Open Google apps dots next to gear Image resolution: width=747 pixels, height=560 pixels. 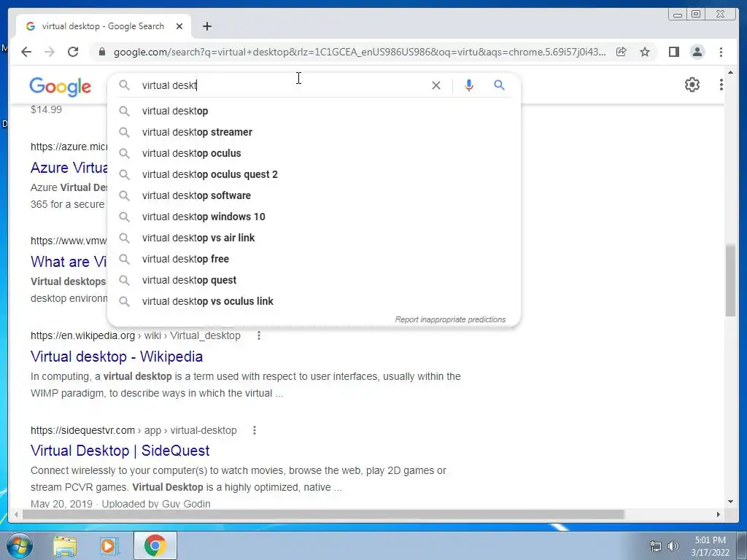tap(721, 85)
